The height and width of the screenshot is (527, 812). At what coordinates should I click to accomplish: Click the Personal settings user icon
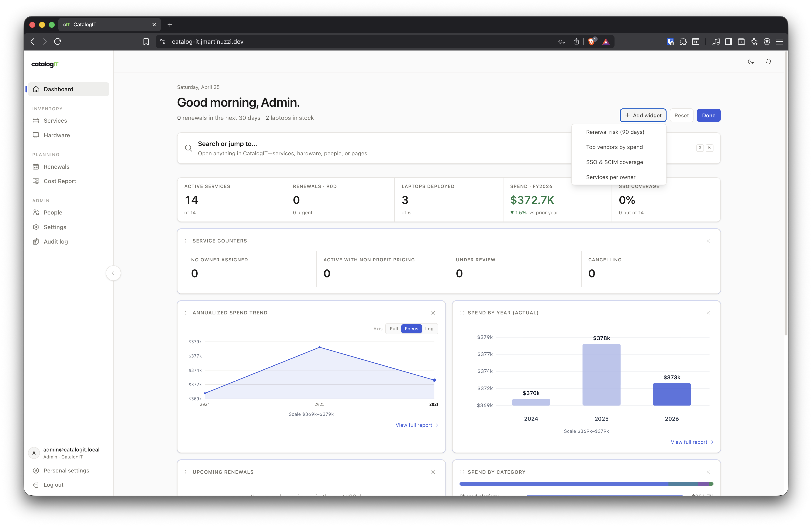point(36,470)
